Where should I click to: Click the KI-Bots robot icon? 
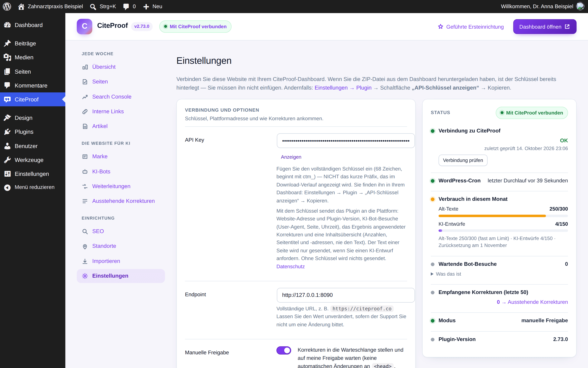[x=85, y=172]
